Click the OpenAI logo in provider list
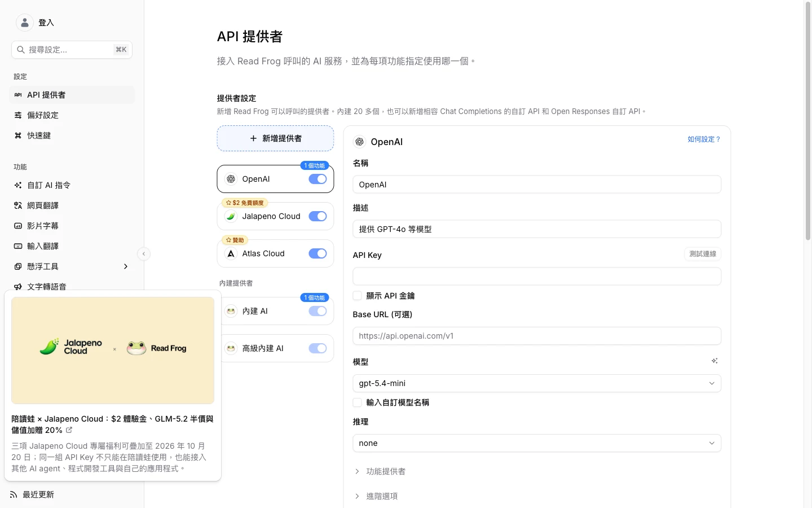Image resolution: width=812 pixels, height=508 pixels. pos(231,179)
